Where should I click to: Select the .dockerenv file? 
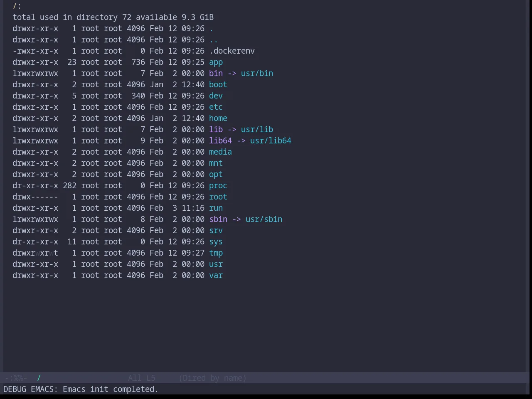tap(232, 51)
